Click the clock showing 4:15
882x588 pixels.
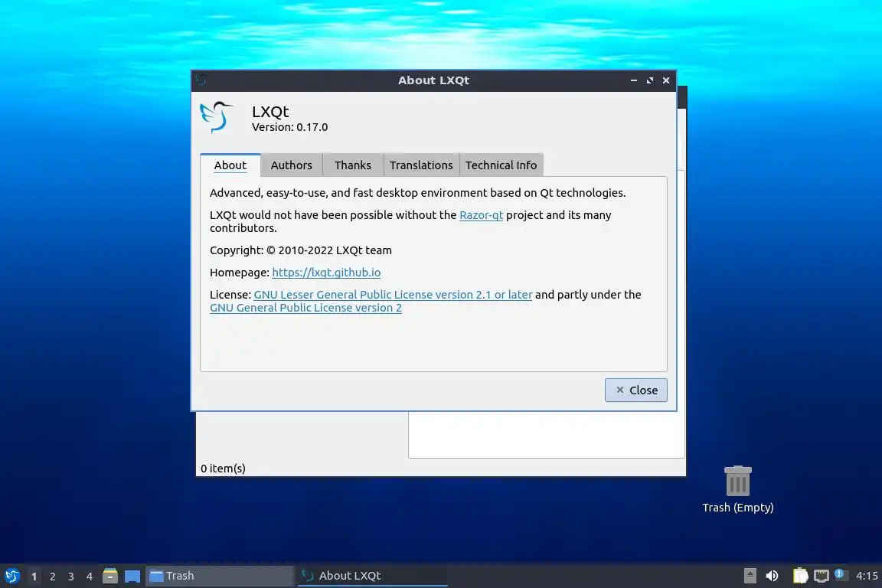[x=867, y=576]
